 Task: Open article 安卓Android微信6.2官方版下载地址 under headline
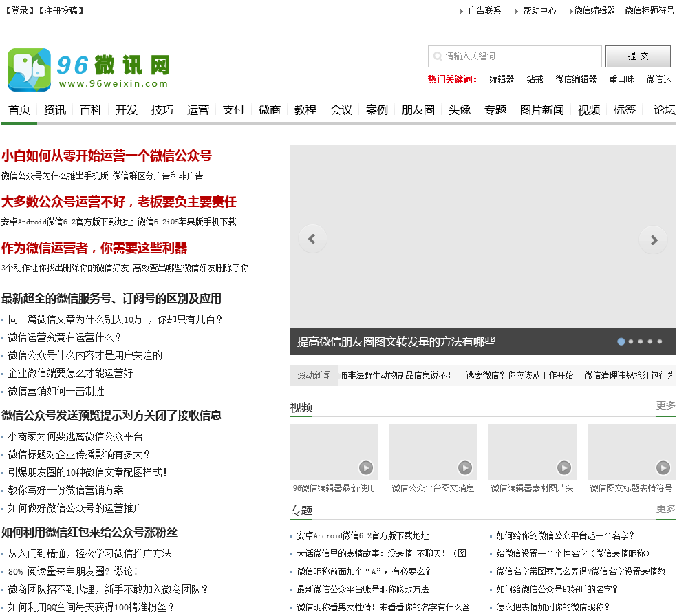(x=67, y=222)
